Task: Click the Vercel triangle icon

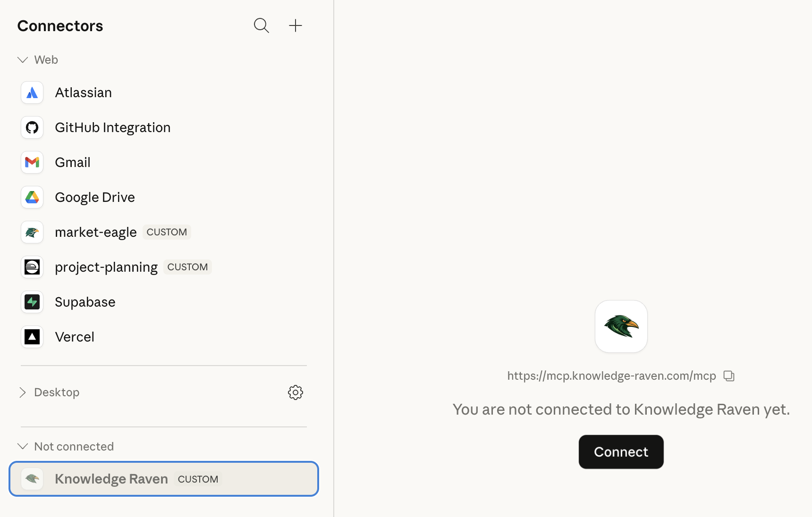Action: click(x=32, y=337)
